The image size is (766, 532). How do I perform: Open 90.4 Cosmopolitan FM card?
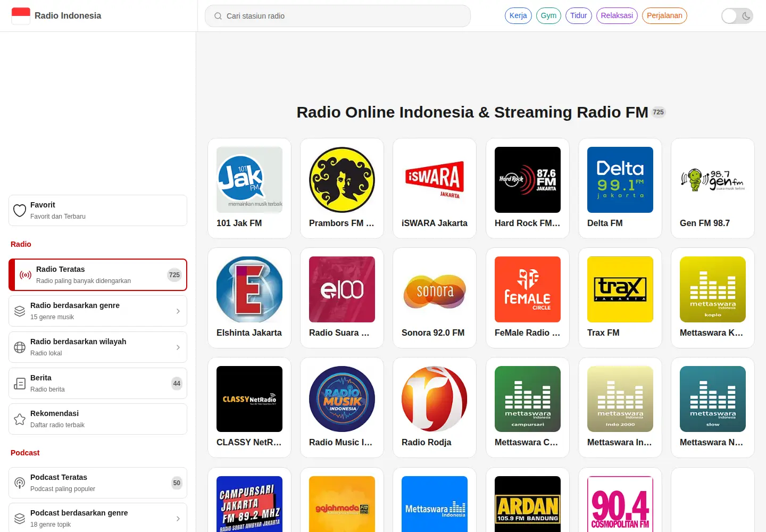click(620, 500)
